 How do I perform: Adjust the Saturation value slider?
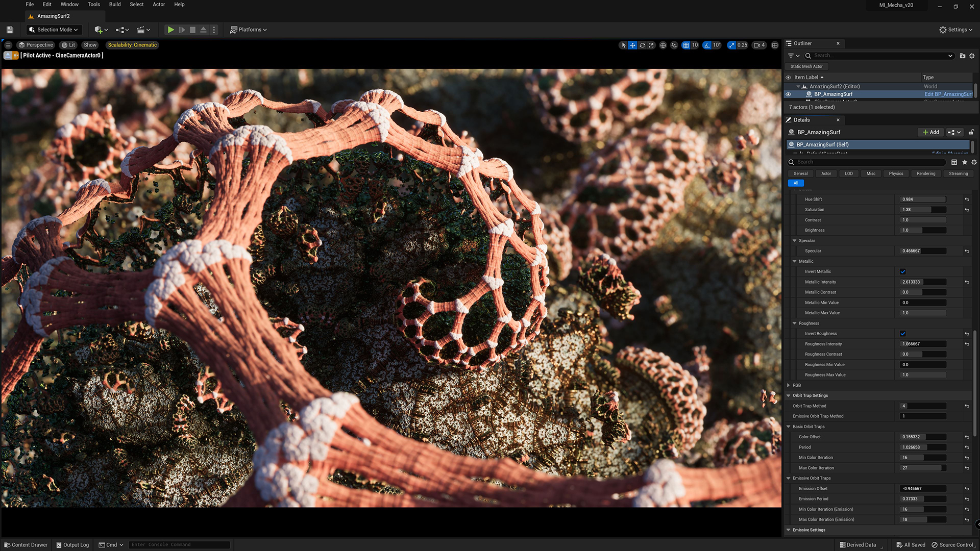click(923, 210)
